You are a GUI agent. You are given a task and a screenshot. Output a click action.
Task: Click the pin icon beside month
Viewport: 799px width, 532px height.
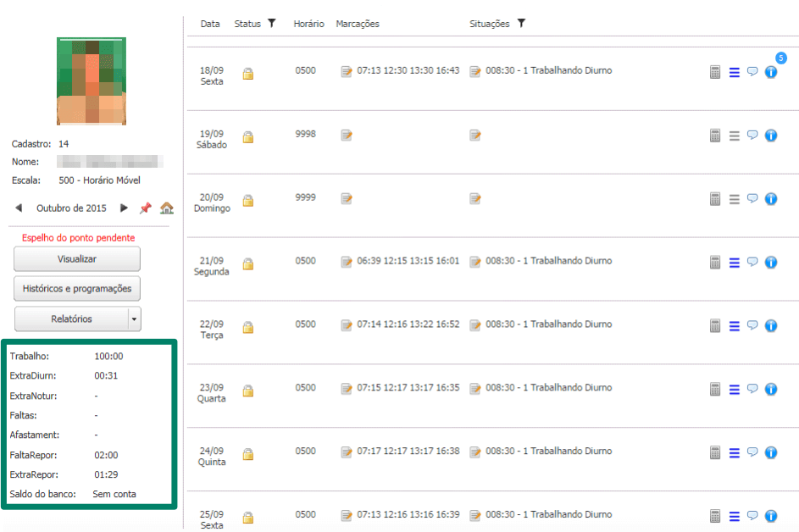tap(146, 208)
